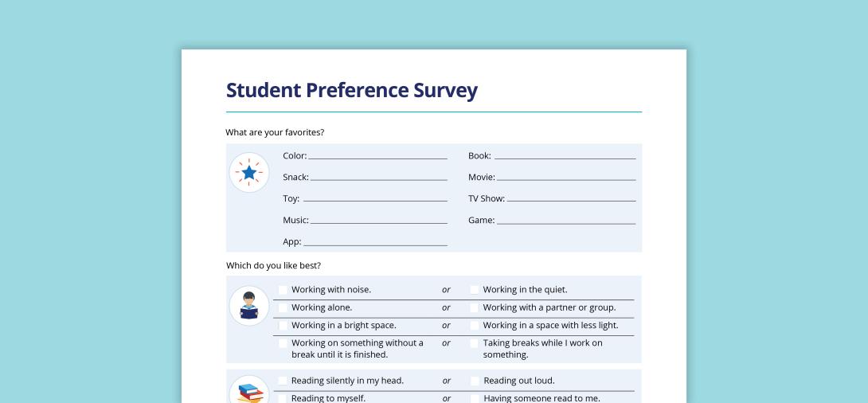
Task: Click the blue star favorites icon
Action: click(x=249, y=172)
